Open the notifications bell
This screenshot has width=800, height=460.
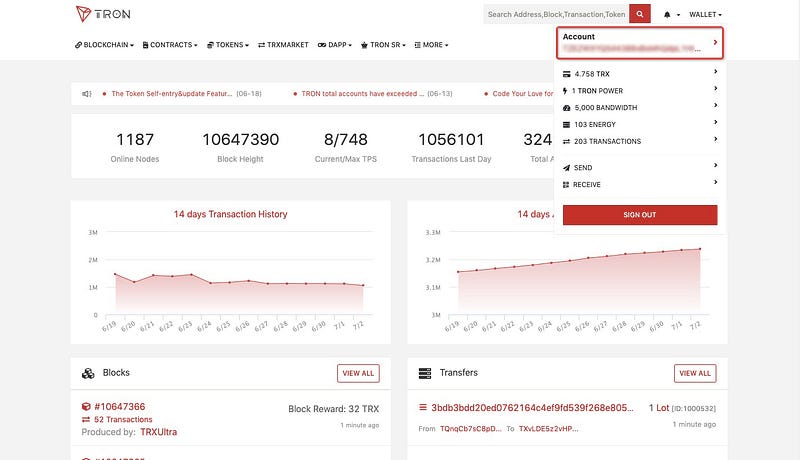[x=667, y=15]
